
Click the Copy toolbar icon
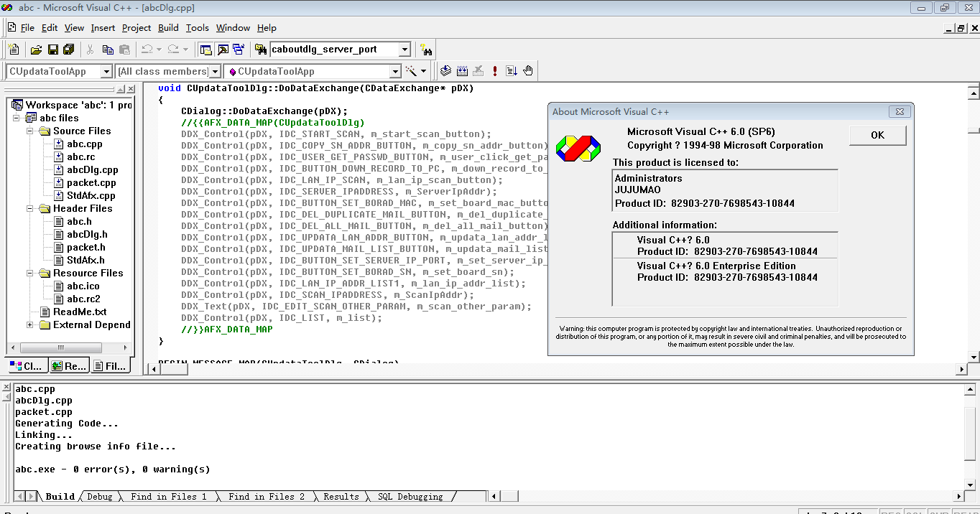(108, 50)
